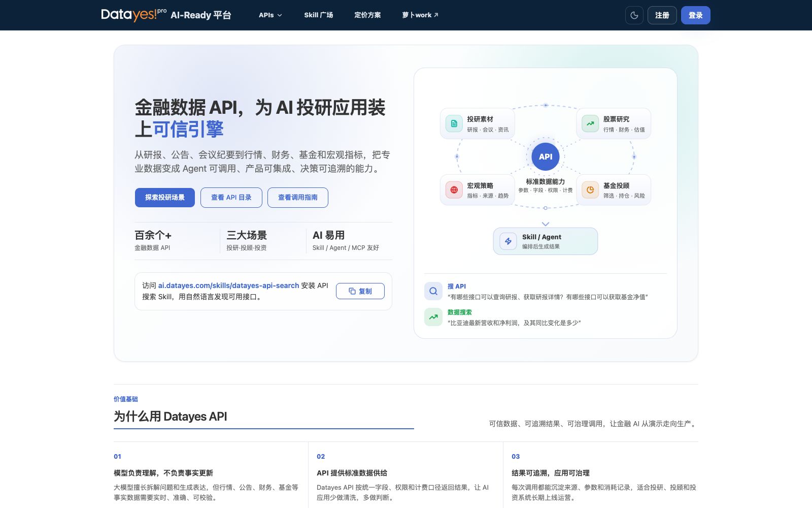Click the 比亚迪最新营收和净利润 example query
Image resolution: width=812 pixels, height=508 pixels.
point(514,323)
